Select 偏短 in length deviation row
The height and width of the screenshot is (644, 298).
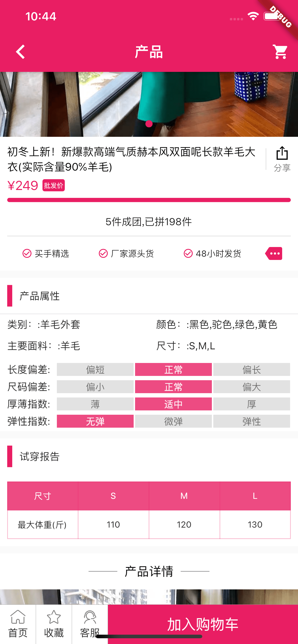click(x=95, y=369)
